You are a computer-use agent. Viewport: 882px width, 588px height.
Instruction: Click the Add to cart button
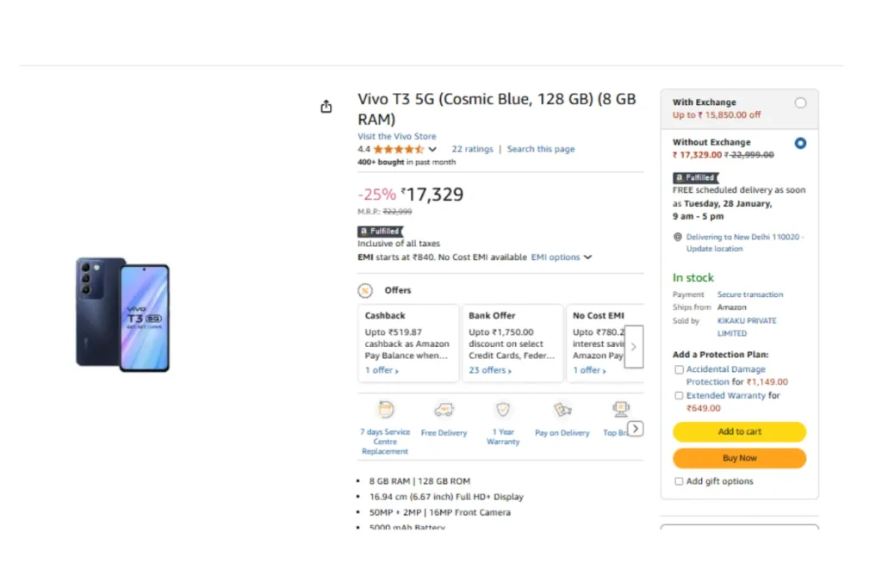[x=739, y=431]
